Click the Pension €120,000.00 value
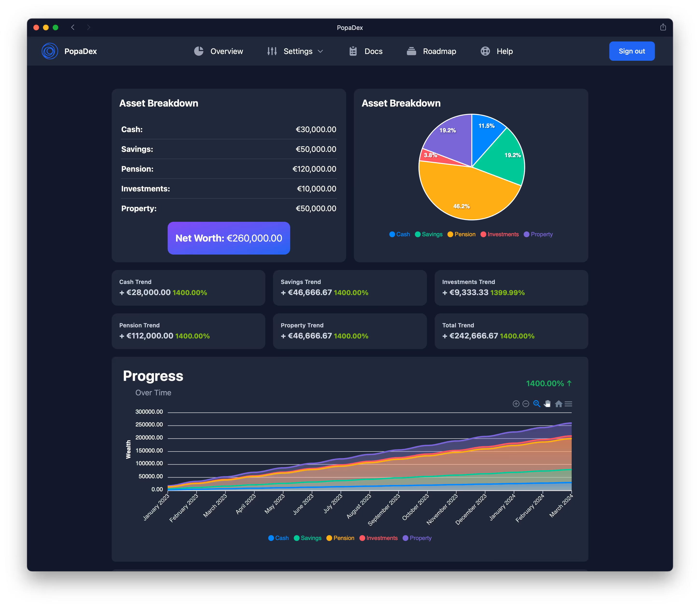 point(314,169)
